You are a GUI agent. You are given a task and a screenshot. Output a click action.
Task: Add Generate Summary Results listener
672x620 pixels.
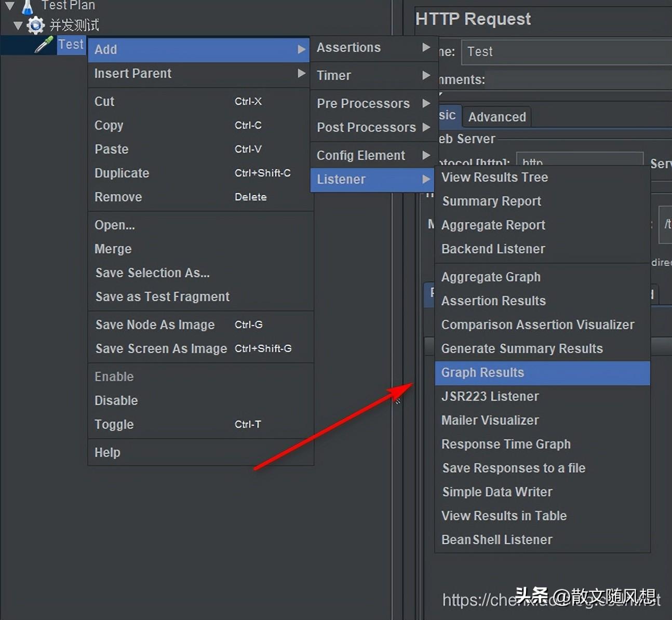pyautogui.click(x=542, y=349)
